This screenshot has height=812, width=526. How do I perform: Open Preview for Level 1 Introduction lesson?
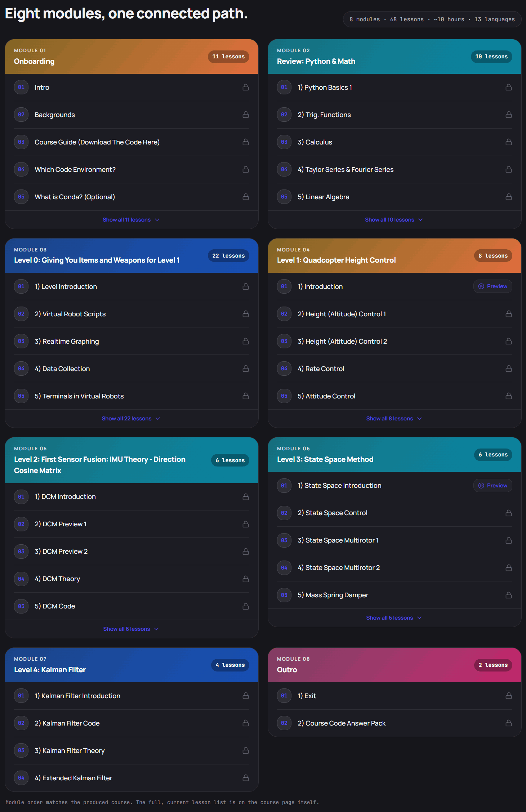click(x=492, y=286)
